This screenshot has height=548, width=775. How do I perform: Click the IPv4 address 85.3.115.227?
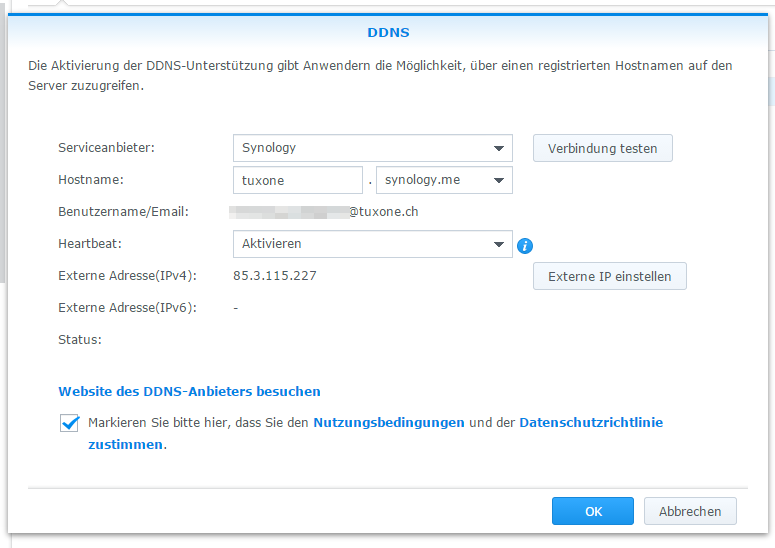274,275
